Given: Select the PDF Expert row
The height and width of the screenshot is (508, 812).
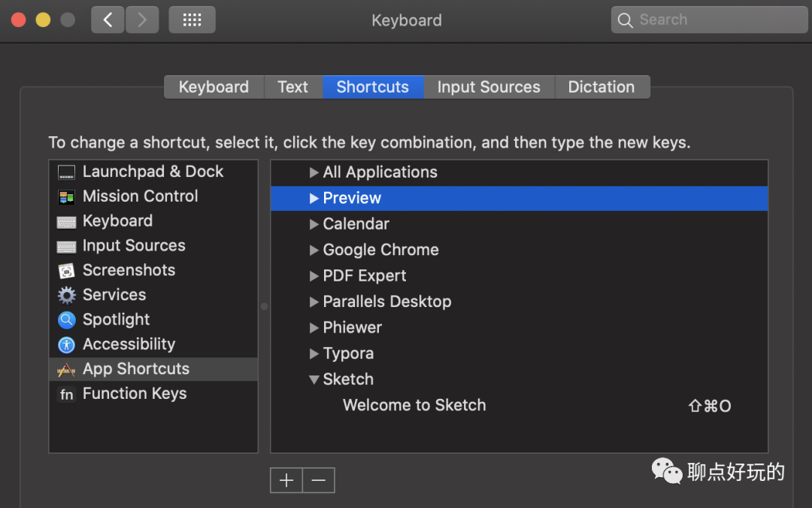Looking at the screenshot, I should [x=519, y=275].
